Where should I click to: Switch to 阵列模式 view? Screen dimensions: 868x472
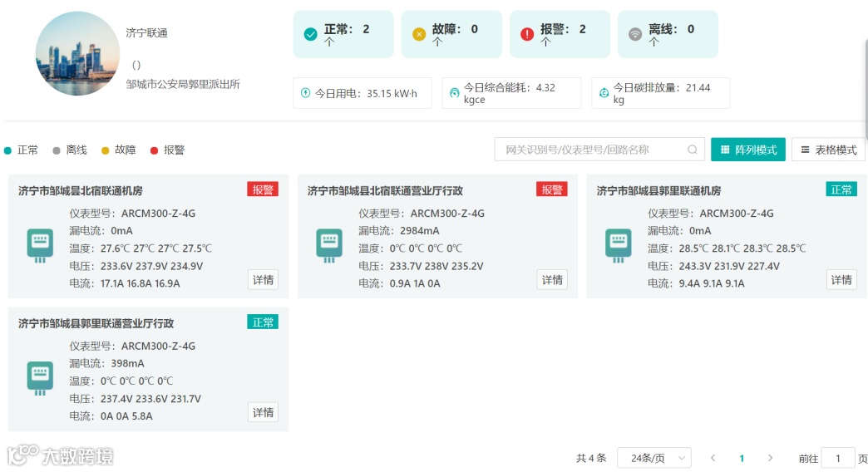(748, 150)
